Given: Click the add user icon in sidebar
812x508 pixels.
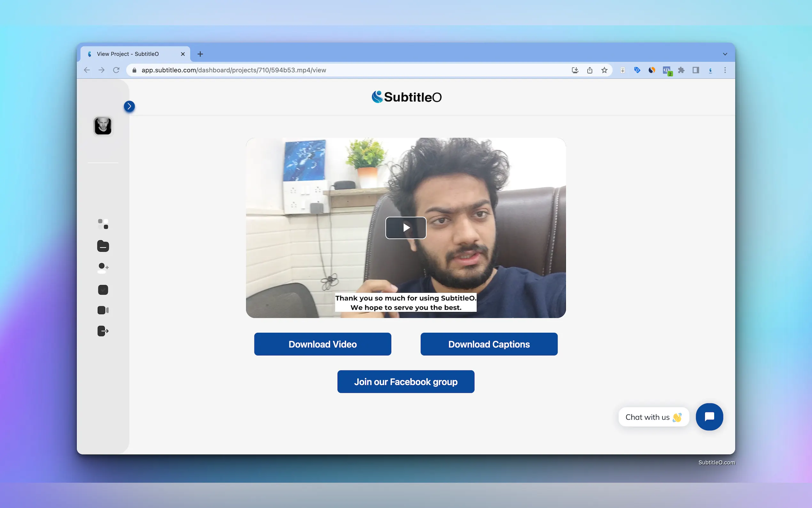Looking at the screenshot, I should pos(103,268).
